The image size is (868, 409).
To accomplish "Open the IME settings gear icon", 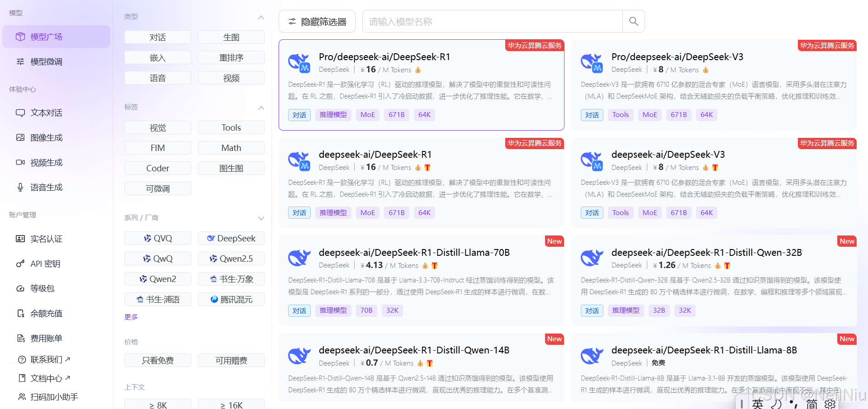I will pyautogui.click(x=830, y=404).
